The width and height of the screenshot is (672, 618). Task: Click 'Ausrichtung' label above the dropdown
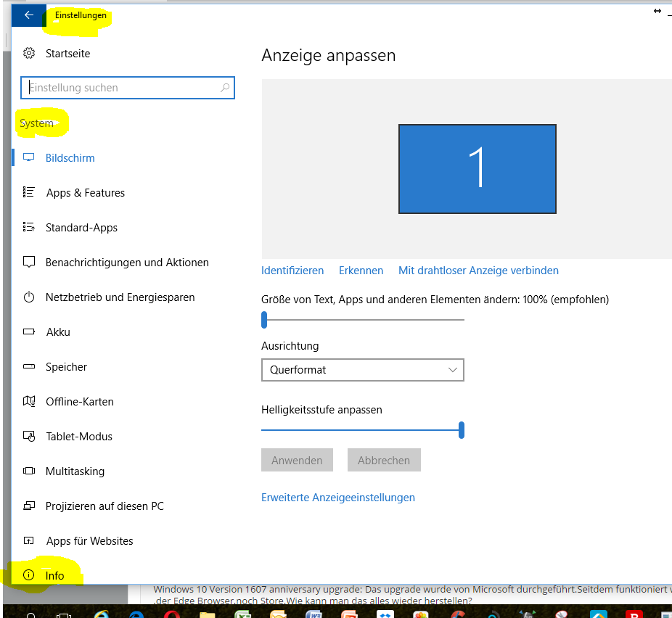click(x=290, y=346)
